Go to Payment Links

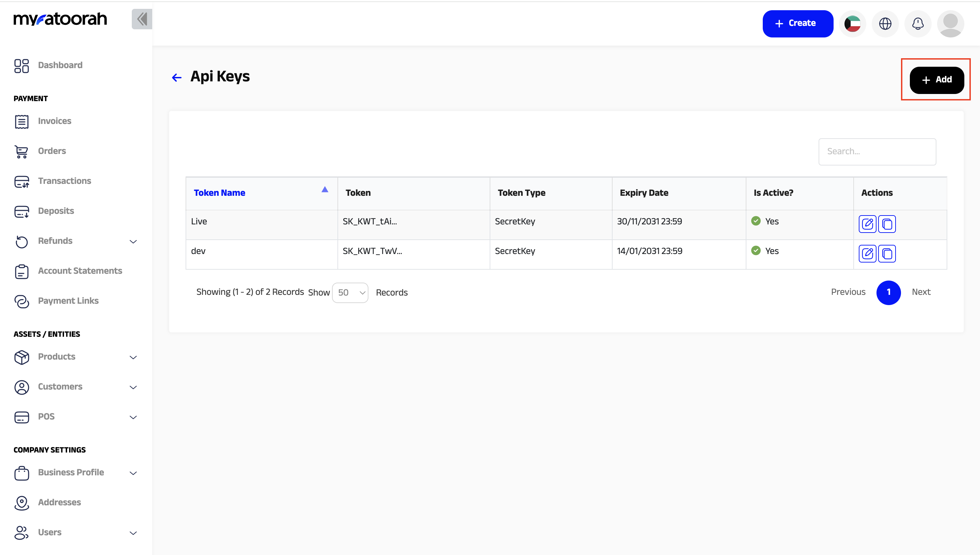(x=68, y=301)
